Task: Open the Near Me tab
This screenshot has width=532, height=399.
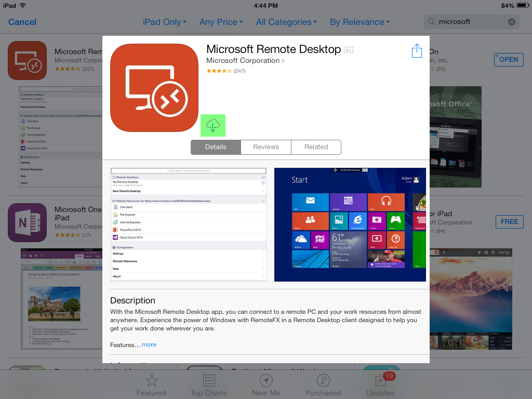Action: coord(266,385)
